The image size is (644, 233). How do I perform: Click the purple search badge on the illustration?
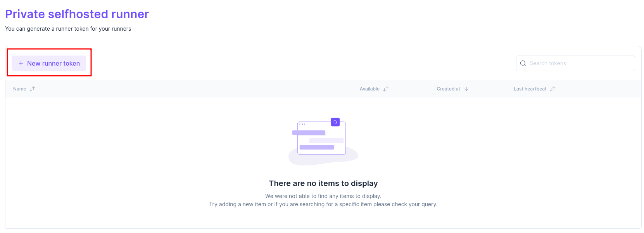(x=335, y=122)
